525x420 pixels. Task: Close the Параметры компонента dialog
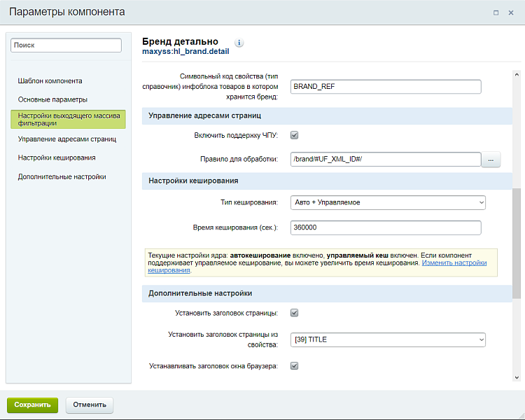click(x=511, y=13)
